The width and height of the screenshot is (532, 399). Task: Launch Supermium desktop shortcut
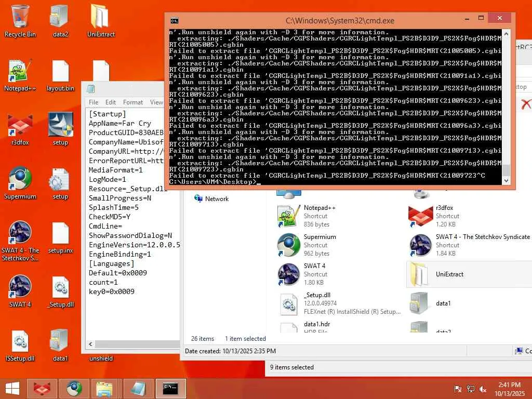(20, 183)
